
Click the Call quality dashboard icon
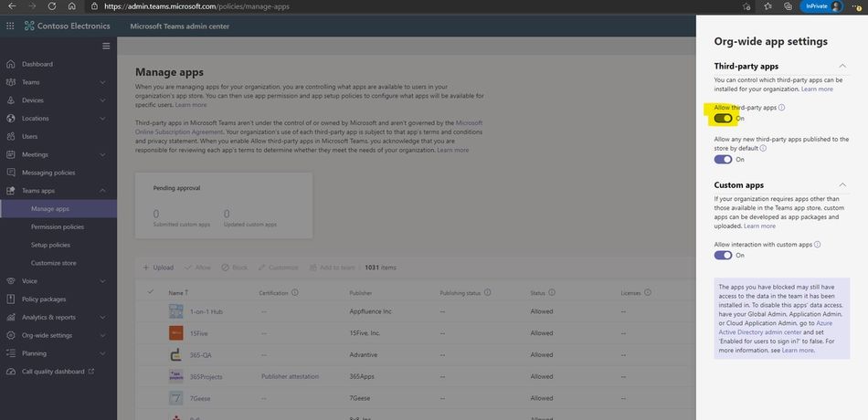click(10, 372)
